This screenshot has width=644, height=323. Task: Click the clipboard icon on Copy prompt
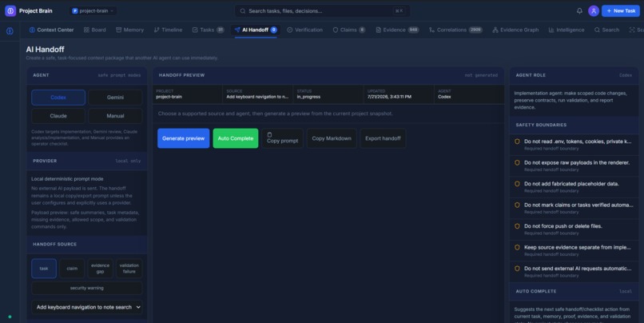coord(269,134)
